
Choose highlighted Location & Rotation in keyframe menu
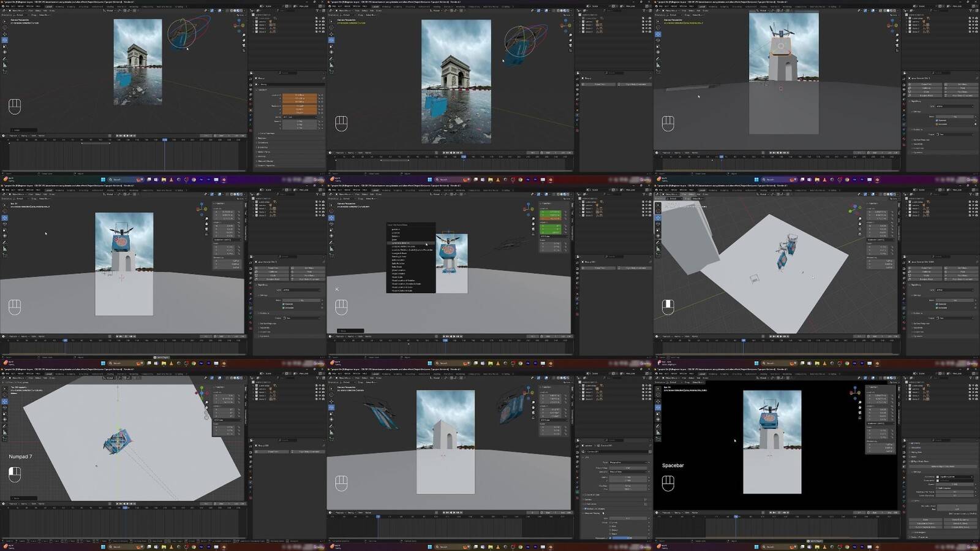[412, 243]
